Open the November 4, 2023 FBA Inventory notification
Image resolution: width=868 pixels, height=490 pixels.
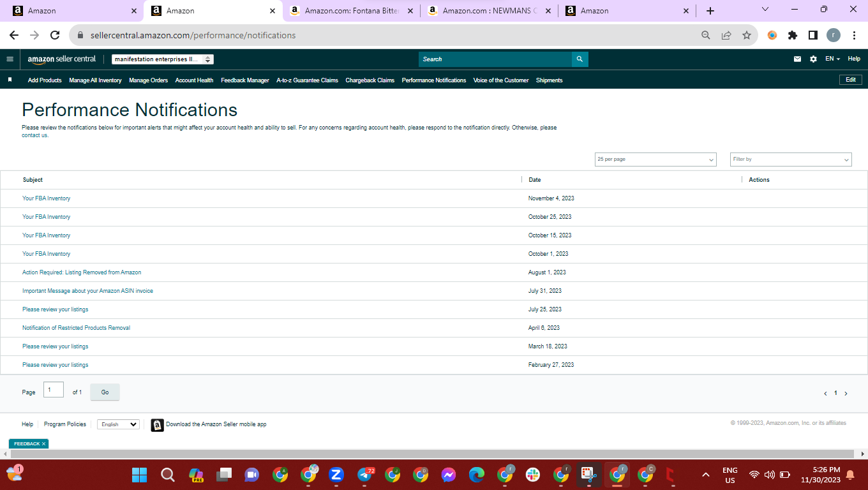coord(47,198)
